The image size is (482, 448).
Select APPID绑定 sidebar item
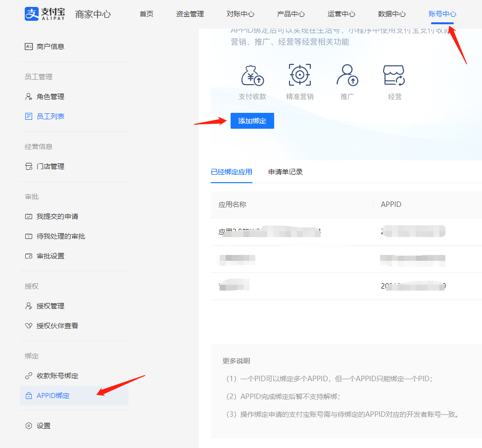point(53,396)
